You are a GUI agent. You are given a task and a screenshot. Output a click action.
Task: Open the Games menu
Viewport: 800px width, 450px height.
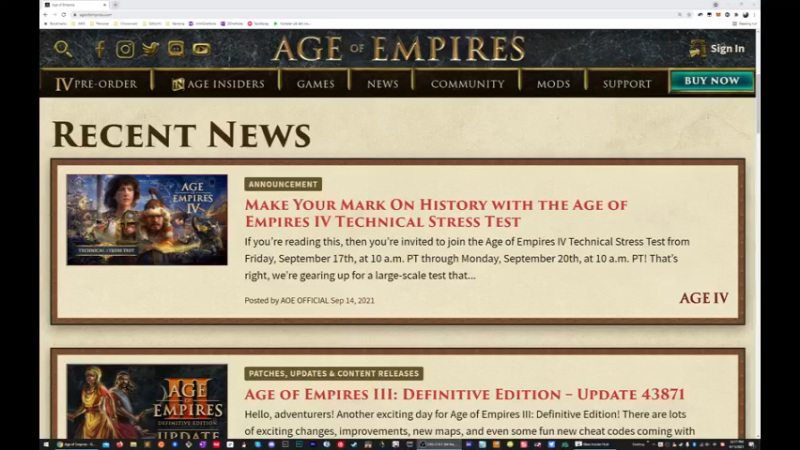[x=315, y=84]
